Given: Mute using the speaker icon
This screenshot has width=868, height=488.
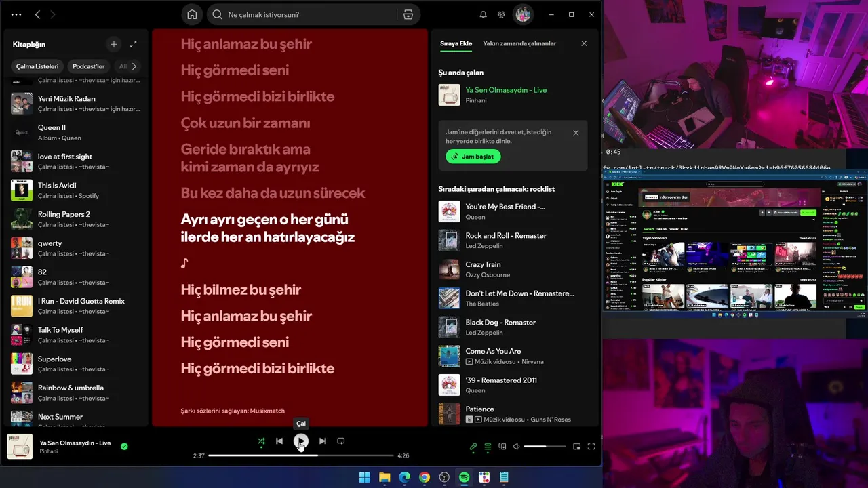Looking at the screenshot, I should (516, 447).
